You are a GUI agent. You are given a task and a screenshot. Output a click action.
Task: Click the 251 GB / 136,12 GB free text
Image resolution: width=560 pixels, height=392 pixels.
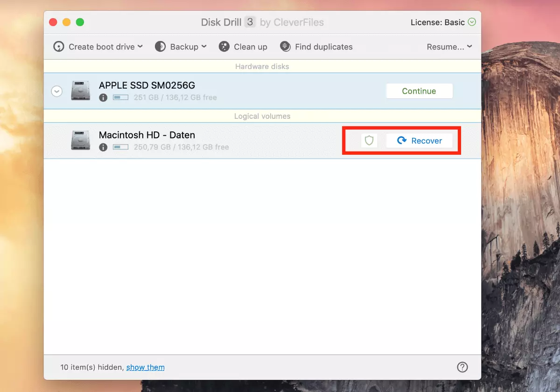tap(175, 97)
